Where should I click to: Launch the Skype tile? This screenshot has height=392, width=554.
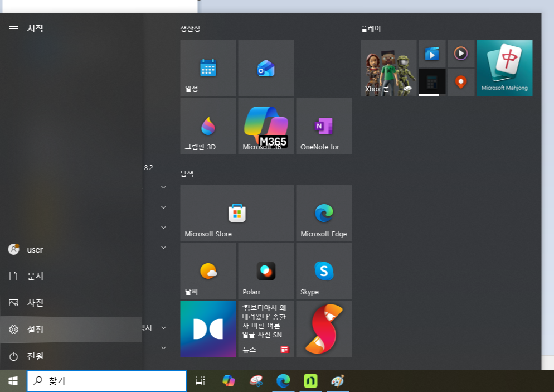coord(324,271)
